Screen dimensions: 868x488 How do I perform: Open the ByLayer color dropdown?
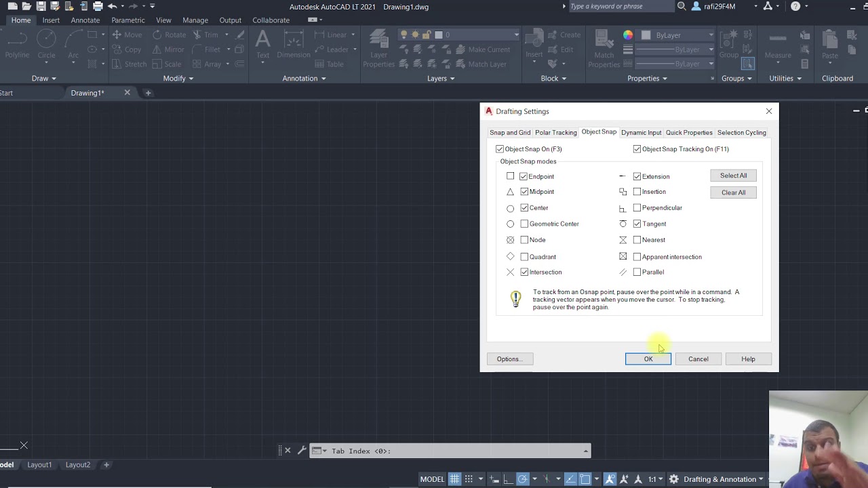pos(711,35)
